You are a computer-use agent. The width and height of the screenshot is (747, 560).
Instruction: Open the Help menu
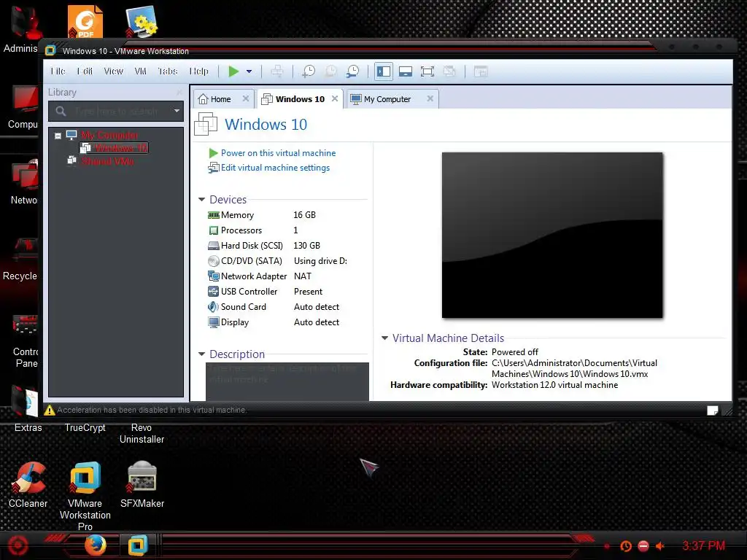point(198,71)
